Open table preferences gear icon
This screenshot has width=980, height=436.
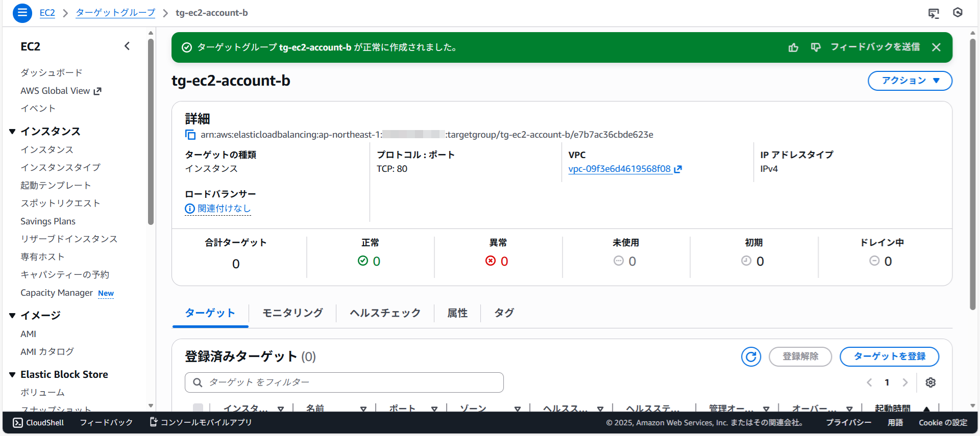tap(930, 382)
